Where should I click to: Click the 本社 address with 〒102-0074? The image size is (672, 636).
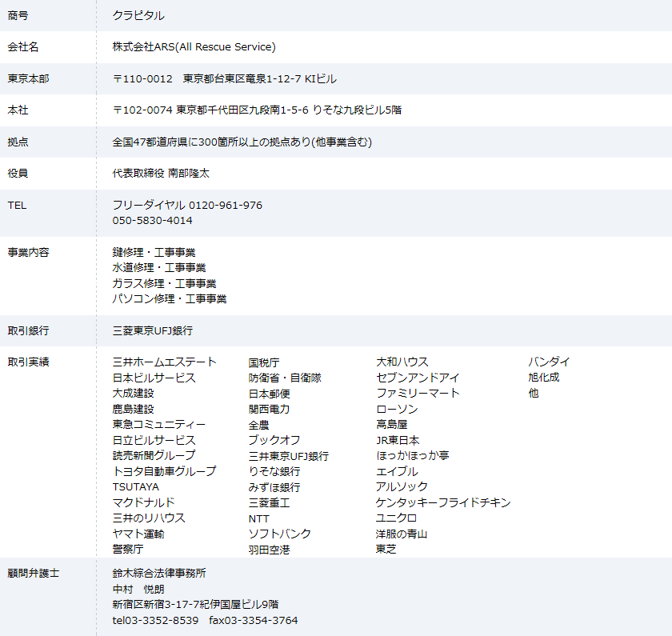tap(257, 110)
